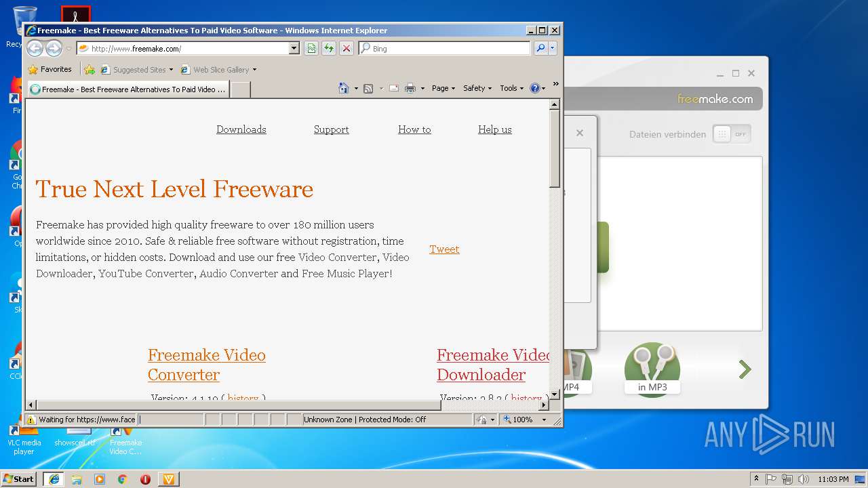Click the 'in MP3' earphones icon in Freemake
The image size is (868, 488).
pyautogui.click(x=652, y=369)
